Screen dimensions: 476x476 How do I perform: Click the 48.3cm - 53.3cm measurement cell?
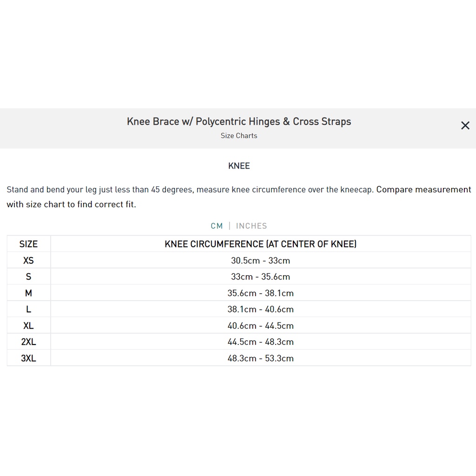pos(260,358)
